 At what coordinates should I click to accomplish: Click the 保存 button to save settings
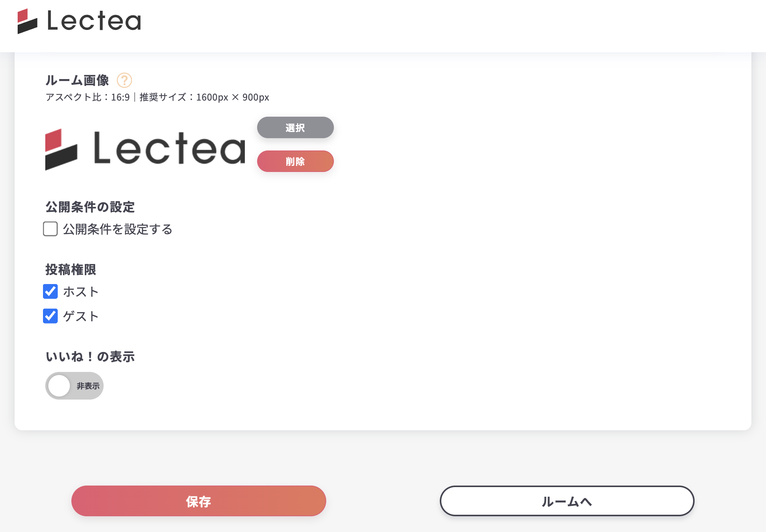point(198,501)
